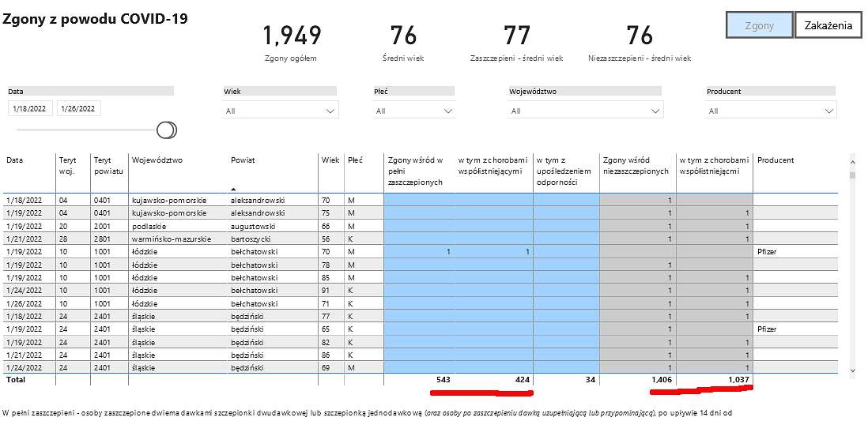Click the table vertical scrollbar thumb
The height and width of the screenshot is (421, 868).
pos(852,175)
